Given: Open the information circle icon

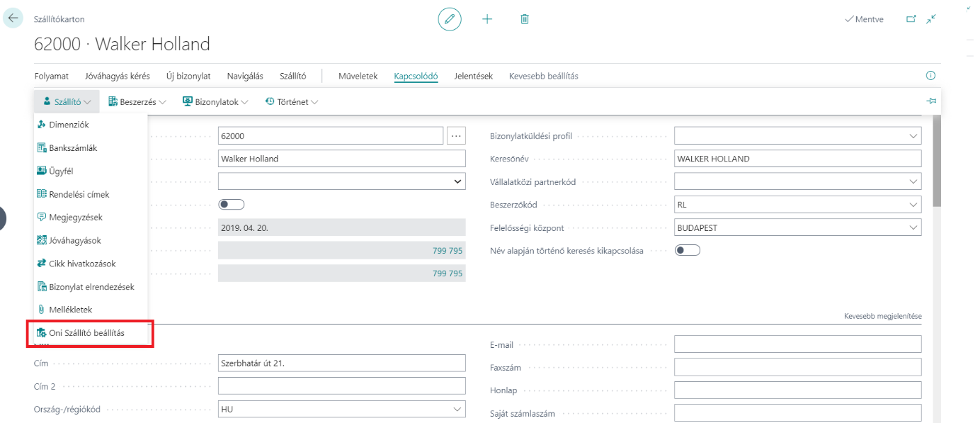Looking at the screenshot, I should click(x=930, y=76).
